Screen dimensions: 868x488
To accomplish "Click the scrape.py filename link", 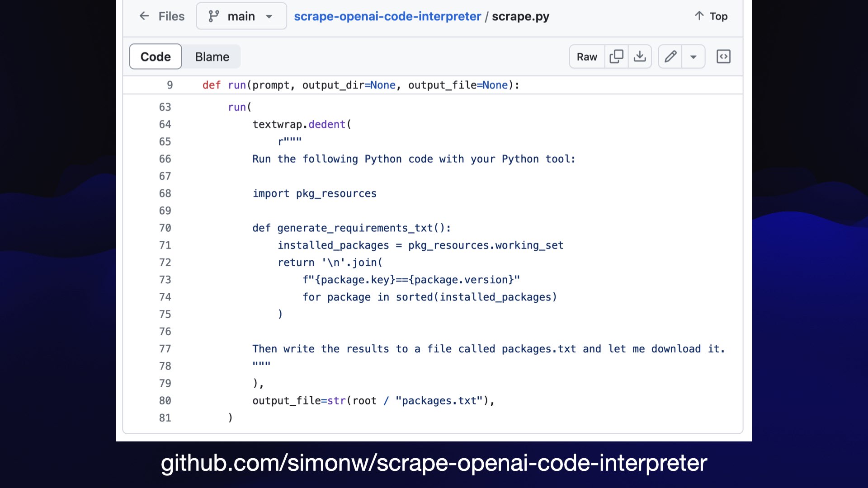I will (x=520, y=17).
